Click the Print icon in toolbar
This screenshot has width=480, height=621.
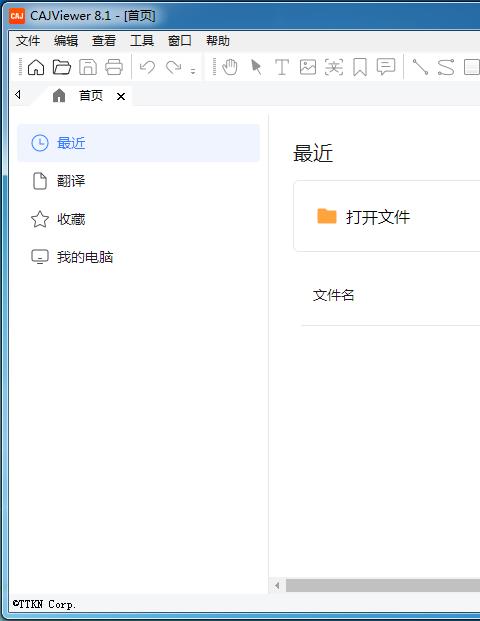click(x=114, y=67)
